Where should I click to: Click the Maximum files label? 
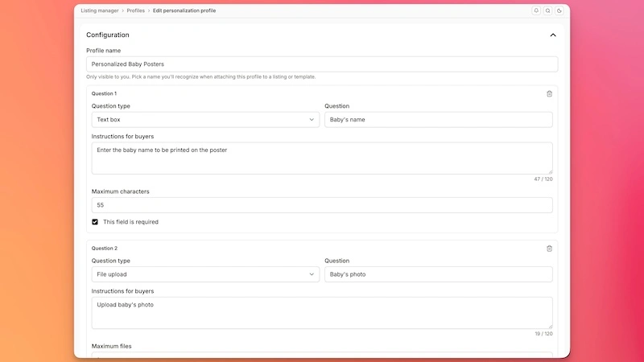tap(111, 346)
